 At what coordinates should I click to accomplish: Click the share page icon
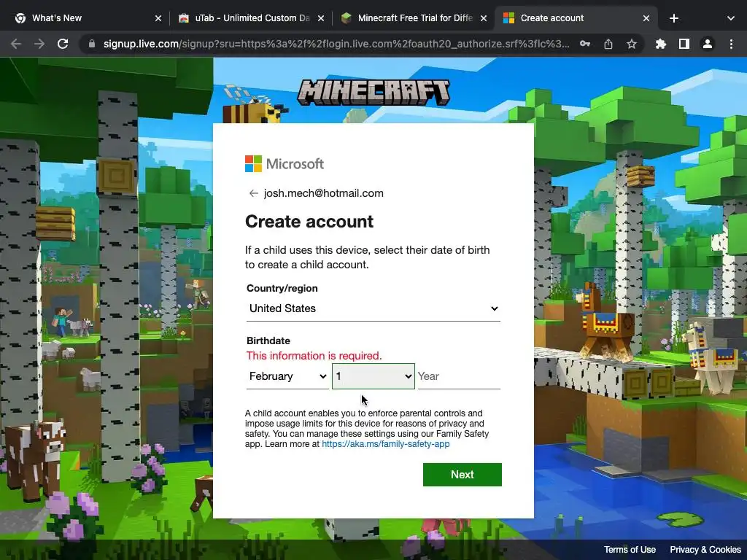(608, 44)
